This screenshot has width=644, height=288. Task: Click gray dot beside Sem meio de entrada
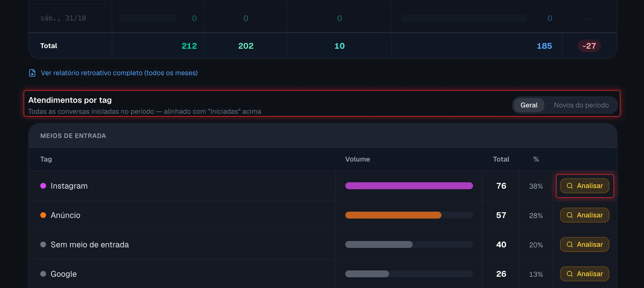(x=43, y=245)
